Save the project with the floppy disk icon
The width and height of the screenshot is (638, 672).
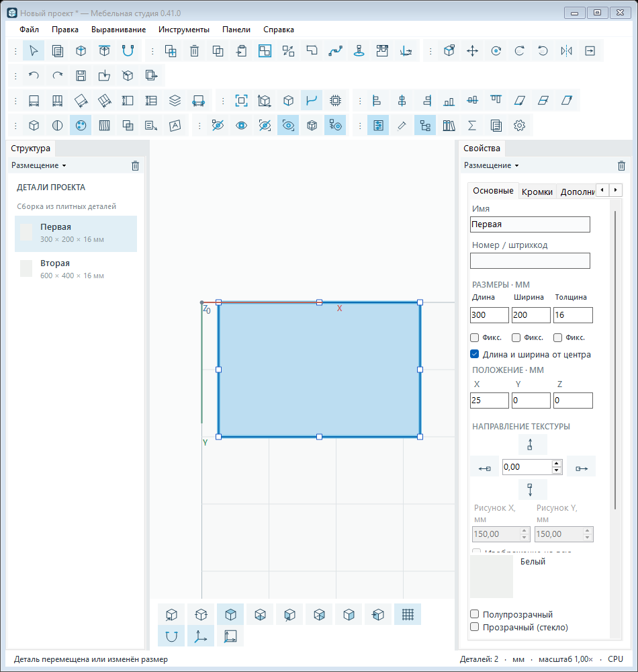81,75
